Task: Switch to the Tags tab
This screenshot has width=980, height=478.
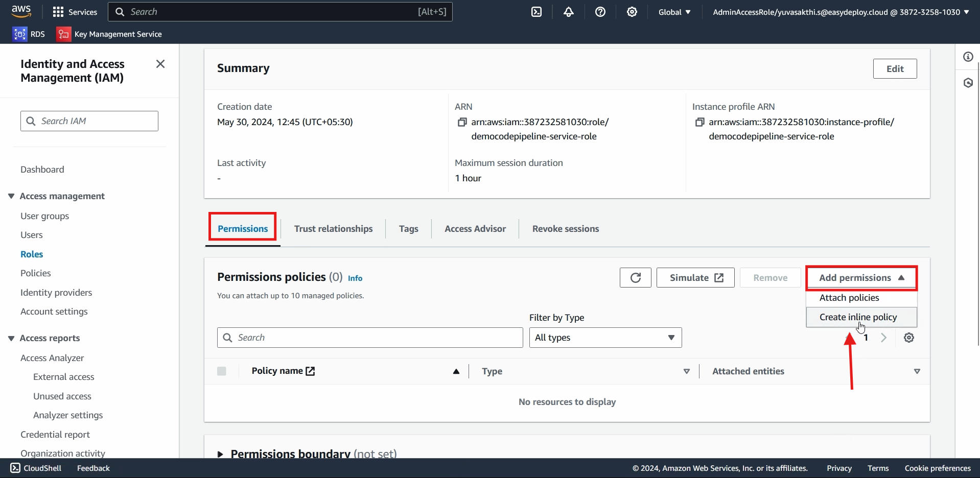Action: pos(409,229)
